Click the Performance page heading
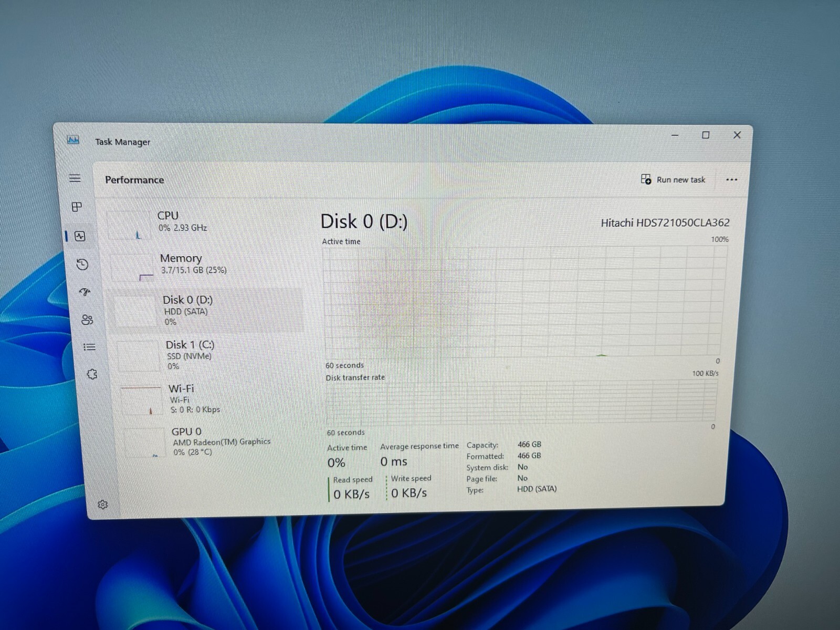Screen dimensions: 840x630 coord(134,180)
